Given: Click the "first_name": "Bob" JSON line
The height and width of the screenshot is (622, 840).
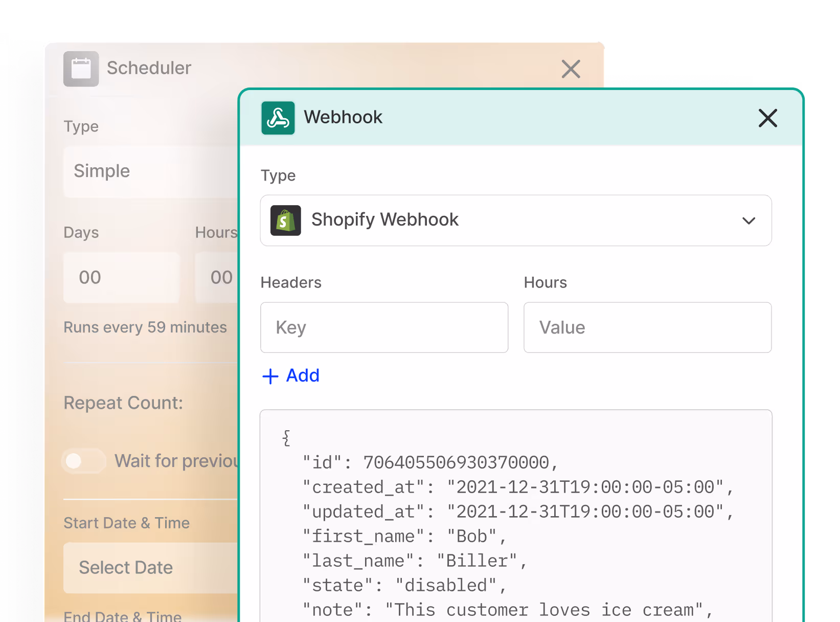Looking at the screenshot, I should [404, 536].
